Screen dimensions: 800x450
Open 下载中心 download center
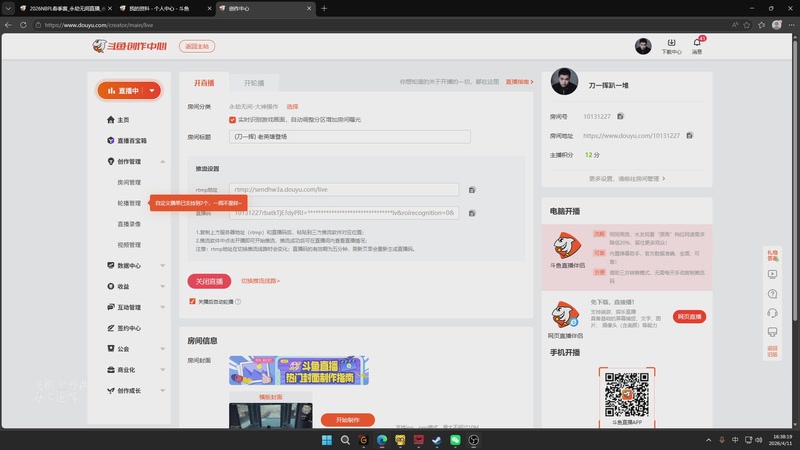click(671, 46)
